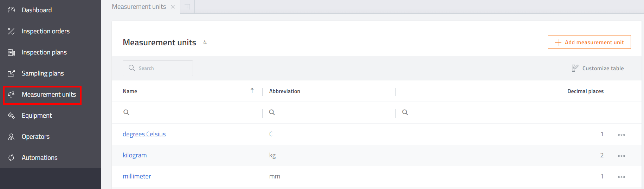This screenshot has height=189, width=644.
Task: Click the Inspection orders percent icon
Action: [11, 31]
